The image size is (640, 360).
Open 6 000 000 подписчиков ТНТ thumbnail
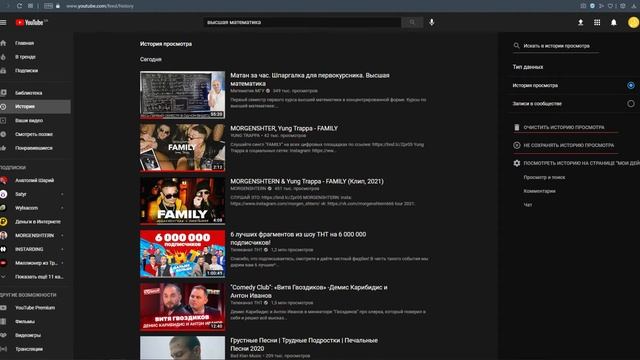click(x=182, y=253)
